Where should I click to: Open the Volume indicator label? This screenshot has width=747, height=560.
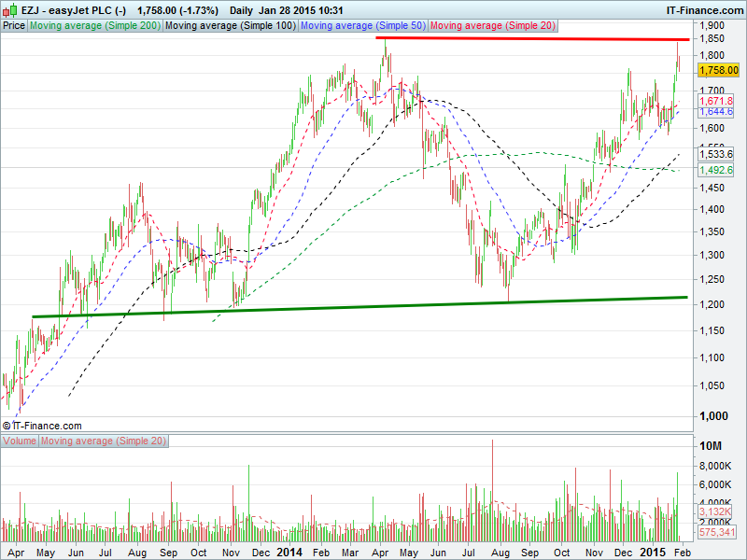[x=19, y=441]
